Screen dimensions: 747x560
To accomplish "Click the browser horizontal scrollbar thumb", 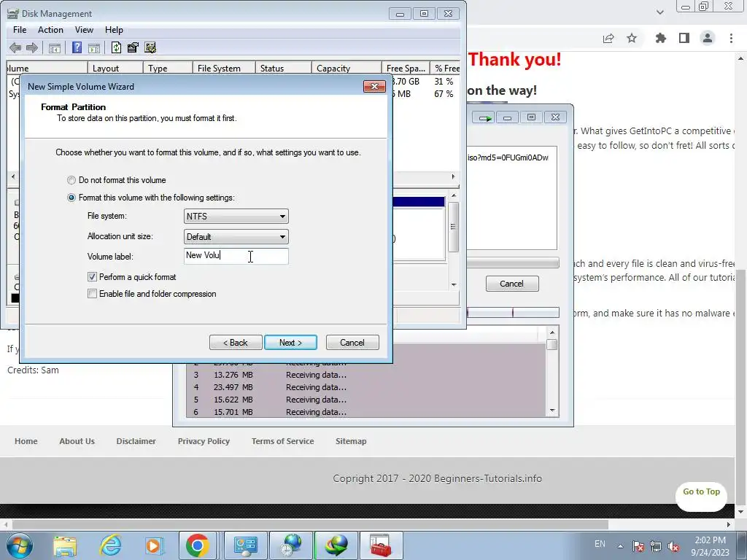I will click(x=309, y=524).
